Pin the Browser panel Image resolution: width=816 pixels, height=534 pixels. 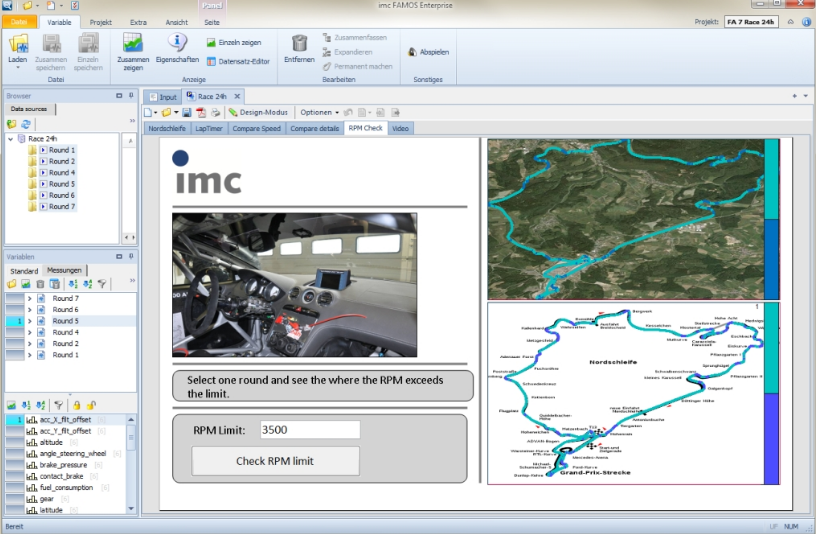point(131,96)
